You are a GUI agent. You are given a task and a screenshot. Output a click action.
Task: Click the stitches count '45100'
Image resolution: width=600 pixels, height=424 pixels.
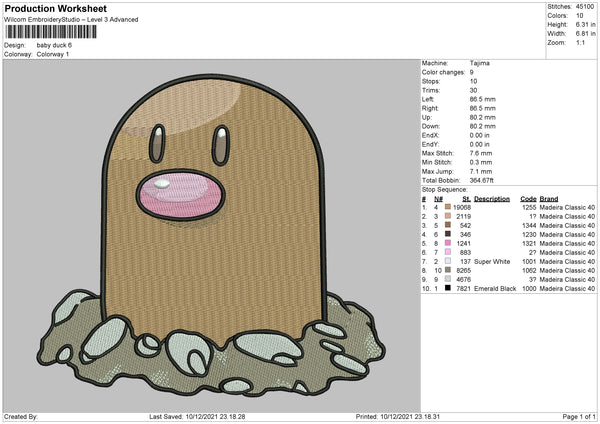(585, 7)
